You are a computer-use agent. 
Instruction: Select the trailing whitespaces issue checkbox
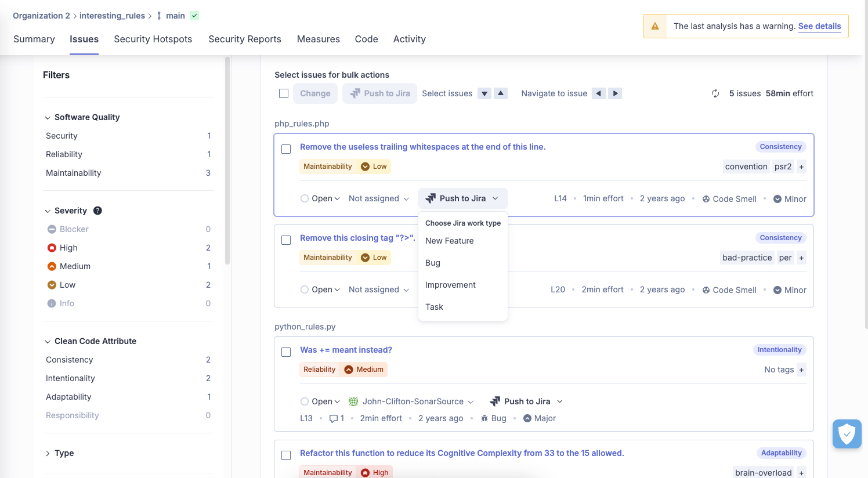click(285, 149)
